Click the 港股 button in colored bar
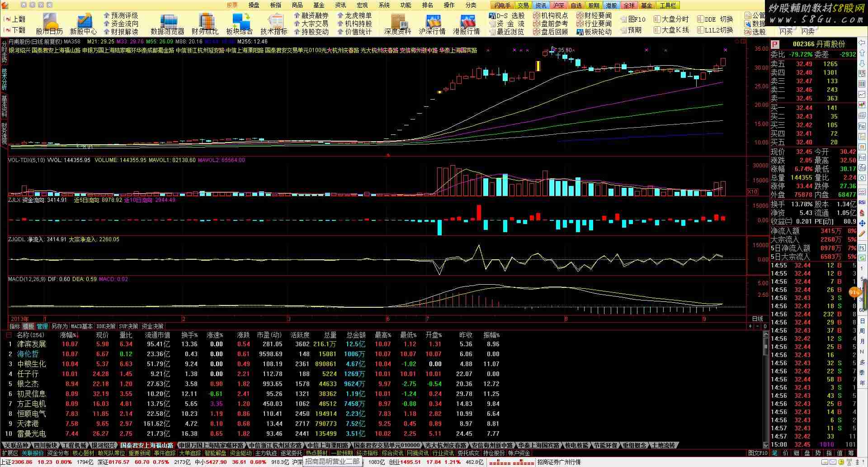The height and width of the screenshot is (467, 868). [x=611, y=5]
